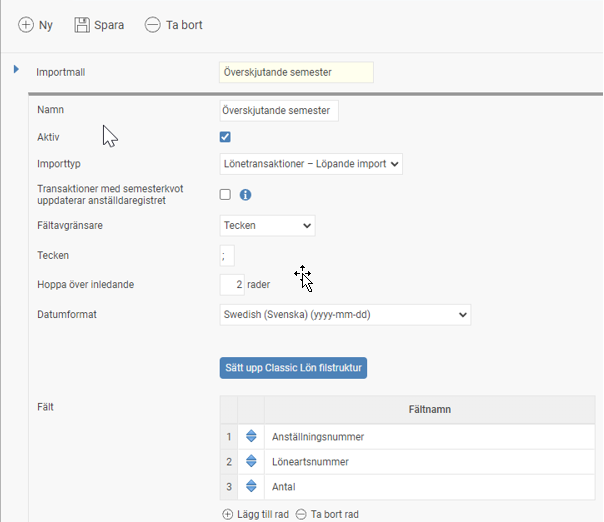
Task: Open the Importtyp dropdown
Action: [x=311, y=164]
